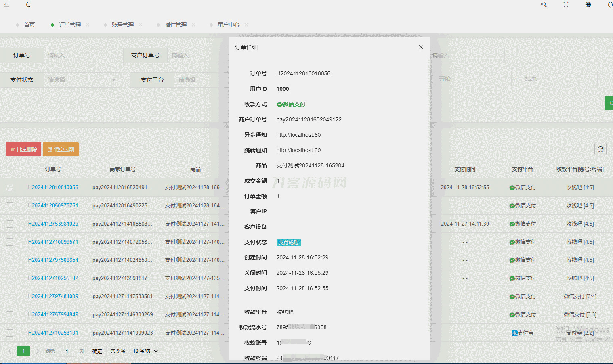Open the search icon in top bar
This screenshot has width=613, height=364.
tap(544, 4)
